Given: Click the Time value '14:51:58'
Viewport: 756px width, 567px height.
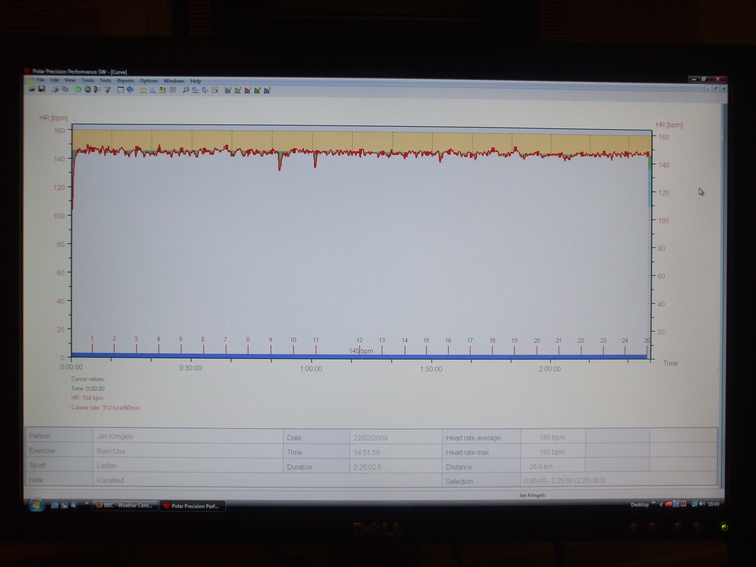Looking at the screenshot, I should click(366, 452).
